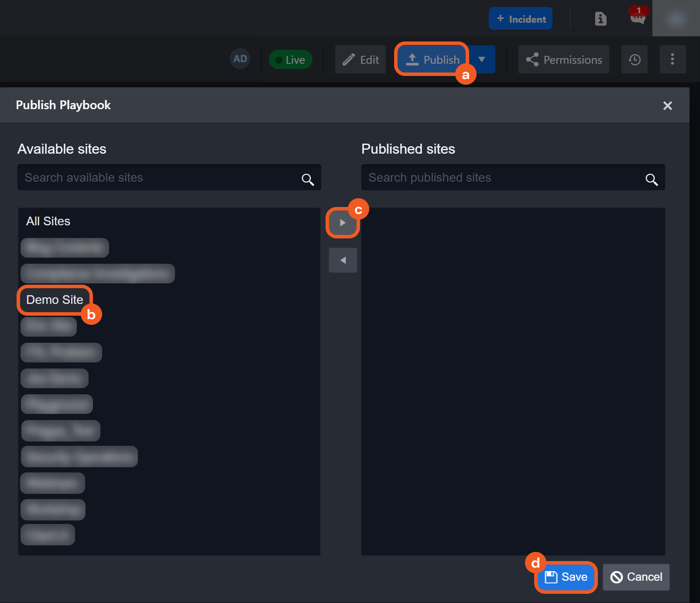
Task: Move selected site right with arrow button
Action: [x=343, y=223]
